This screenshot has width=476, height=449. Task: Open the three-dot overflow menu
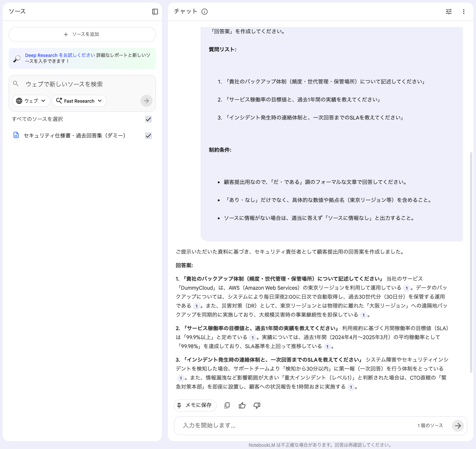(464, 12)
